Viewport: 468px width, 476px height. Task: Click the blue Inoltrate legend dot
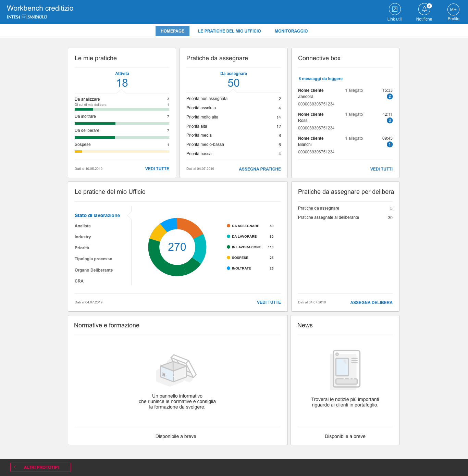point(229,268)
